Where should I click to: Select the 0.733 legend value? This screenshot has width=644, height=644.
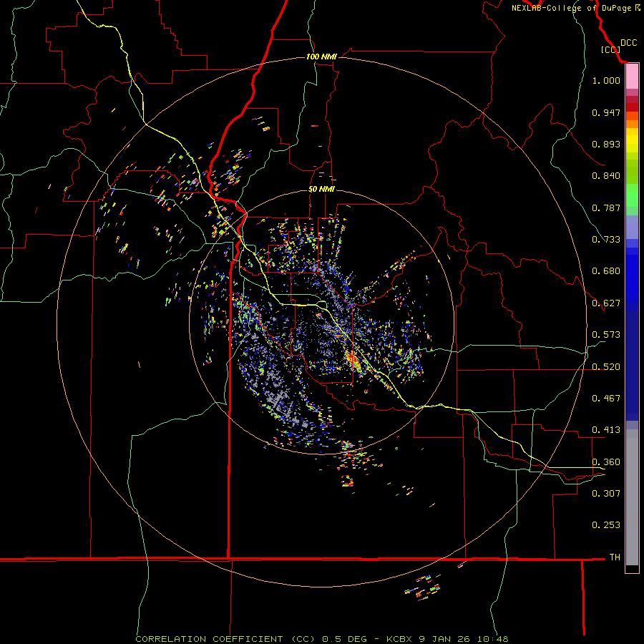(606, 240)
